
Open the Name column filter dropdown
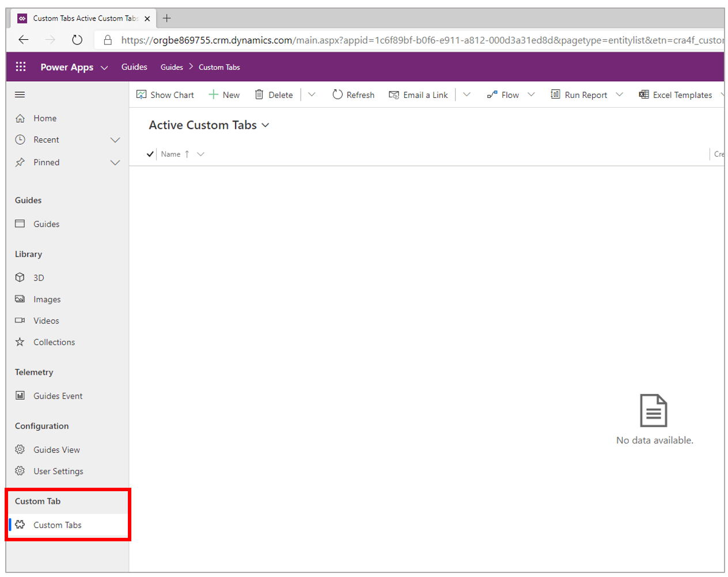(x=200, y=154)
